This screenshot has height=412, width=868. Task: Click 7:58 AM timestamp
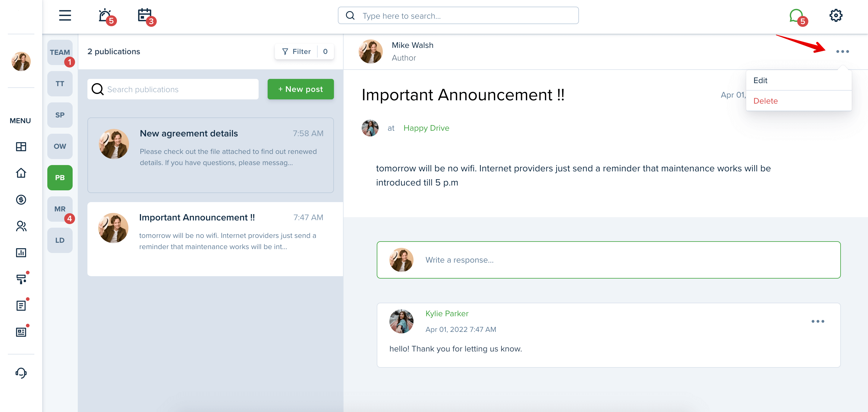tap(308, 133)
